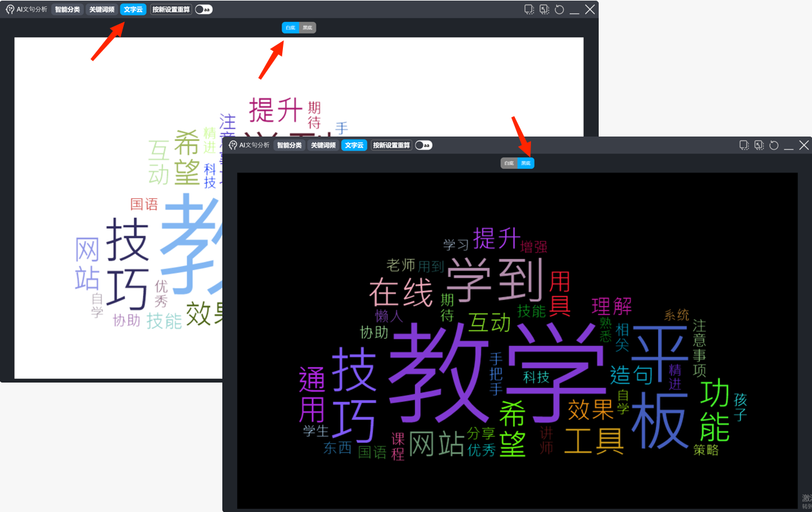The height and width of the screenshot is (512, 812).
Task: Click the circular reset arrow in front window
Action: [x=774, y=146]
